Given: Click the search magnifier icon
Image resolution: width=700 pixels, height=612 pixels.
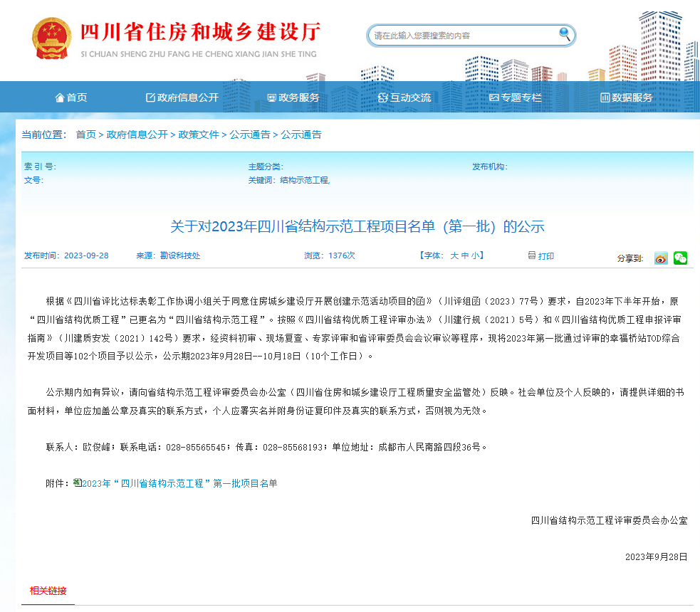Looking at the screenshot, I should 564,34.
